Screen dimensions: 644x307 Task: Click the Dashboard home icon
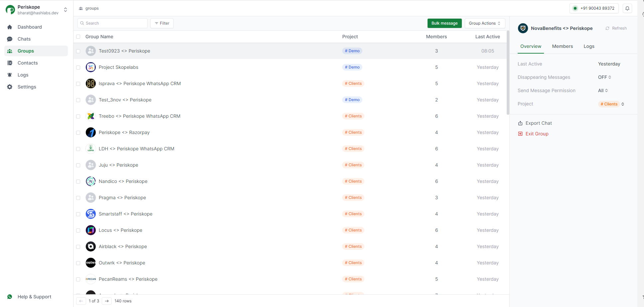click(10, 27)
